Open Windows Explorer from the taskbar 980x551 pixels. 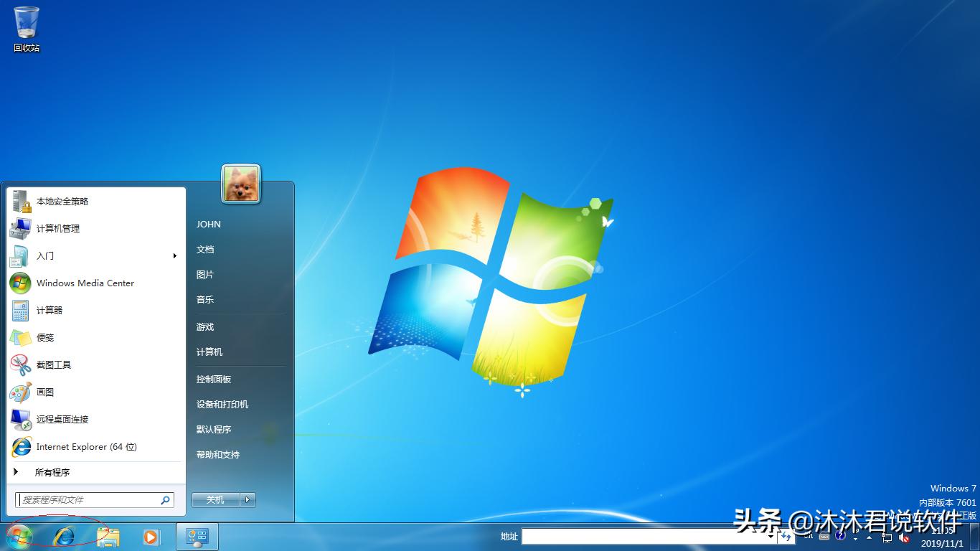108,536
